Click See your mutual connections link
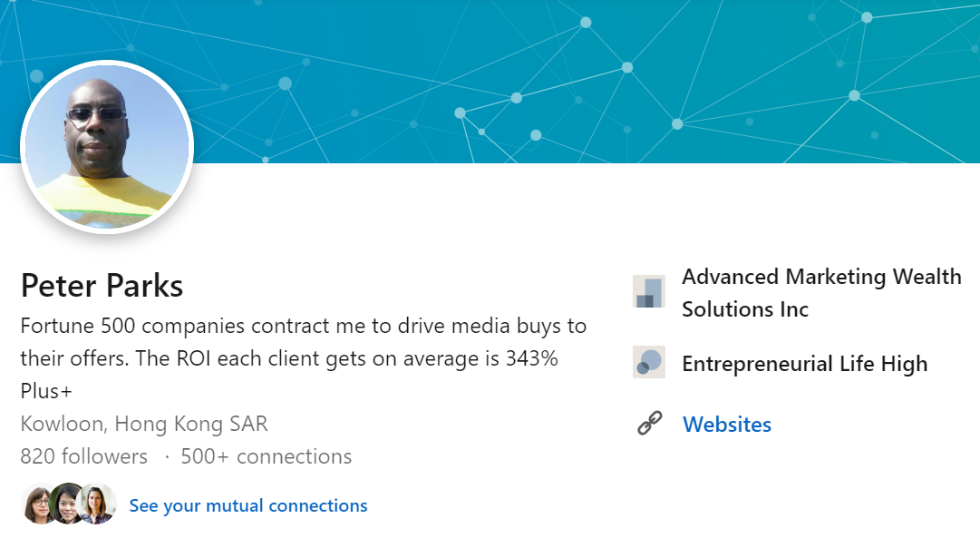This screenshot has height=538, width=980. 248,505
